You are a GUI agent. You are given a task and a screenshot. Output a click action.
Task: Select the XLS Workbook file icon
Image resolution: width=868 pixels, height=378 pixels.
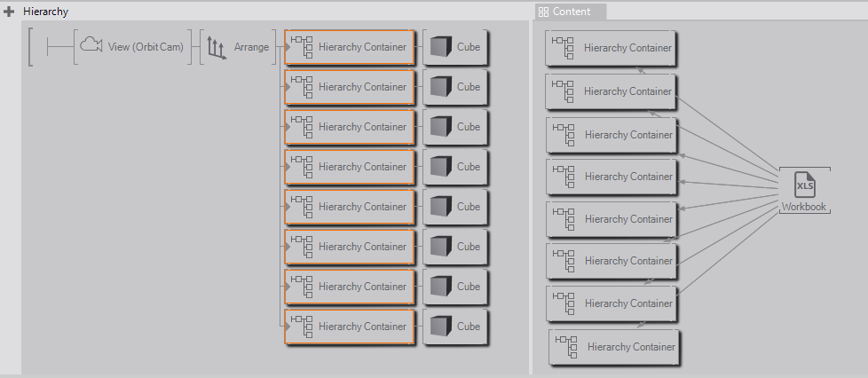804,186
